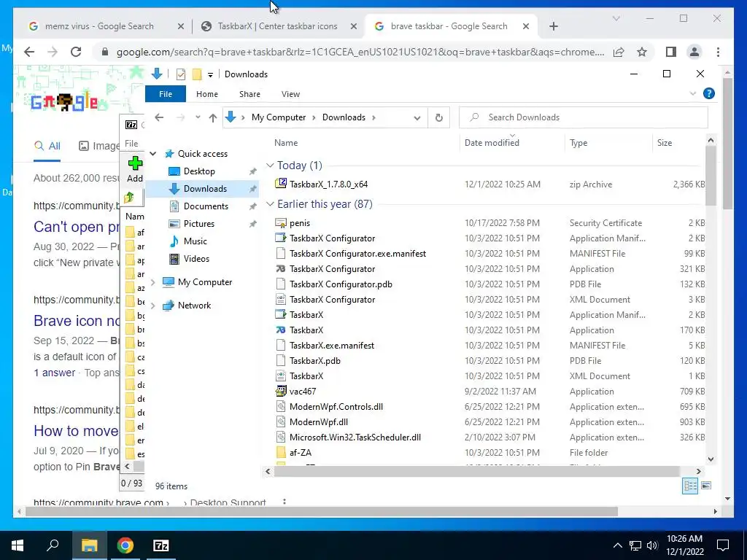Click the Up one level arrow in Explorer
The height and width of the screenshot is (560, 747).
coord(213,117)
